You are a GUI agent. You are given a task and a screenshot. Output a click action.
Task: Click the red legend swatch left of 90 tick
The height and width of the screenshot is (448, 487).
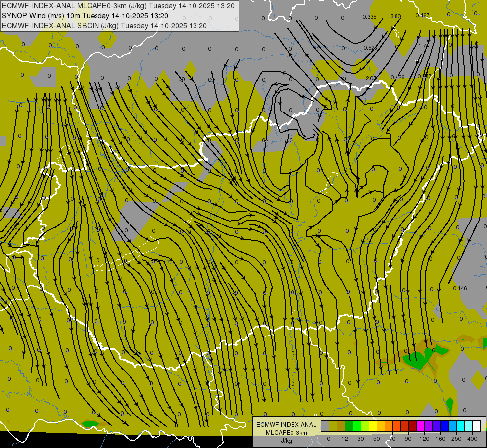pyautogui.click(x=405, y=426)
